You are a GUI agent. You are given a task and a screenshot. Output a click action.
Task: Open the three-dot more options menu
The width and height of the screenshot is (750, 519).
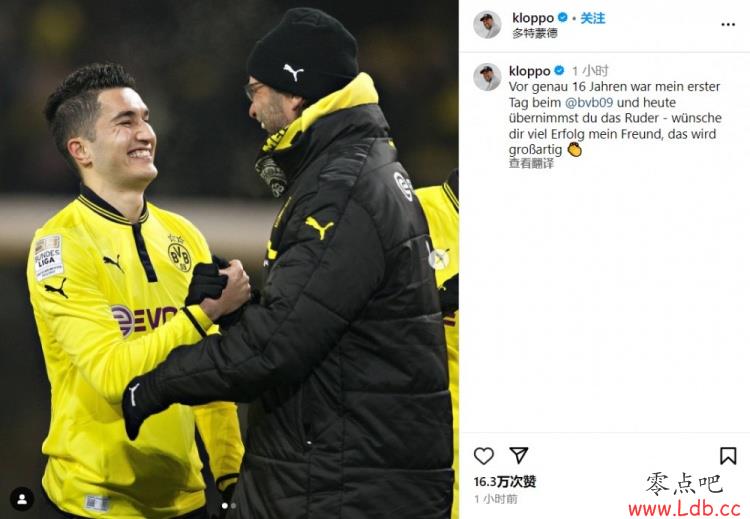tap(728, 24)
